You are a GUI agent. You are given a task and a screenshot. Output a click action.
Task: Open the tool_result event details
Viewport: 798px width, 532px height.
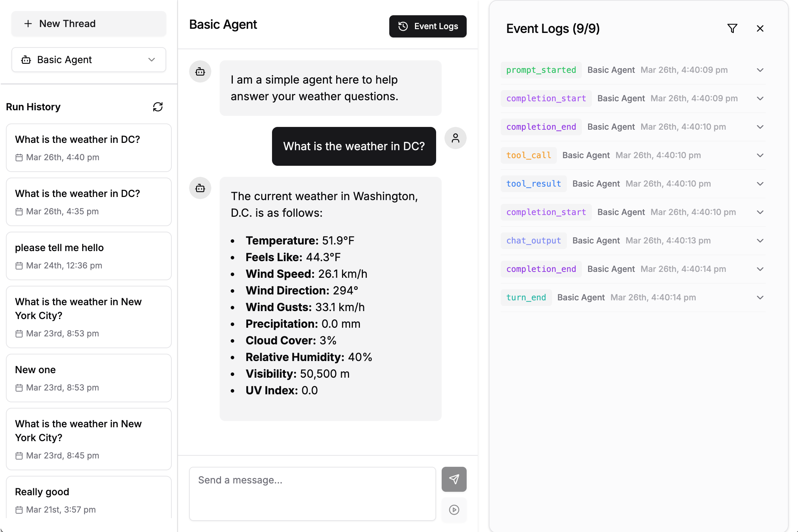coord(760,183)
